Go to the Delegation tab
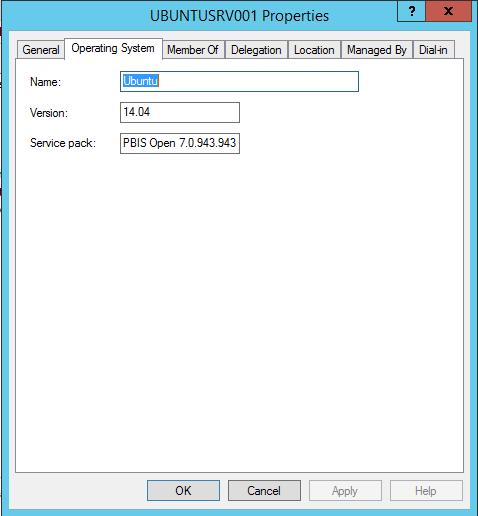This screenshot has height=516, width=478. point(256,50)
